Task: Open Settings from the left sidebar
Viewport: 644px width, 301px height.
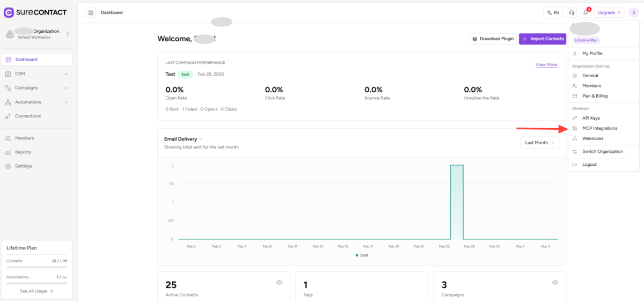Action: 23,166
